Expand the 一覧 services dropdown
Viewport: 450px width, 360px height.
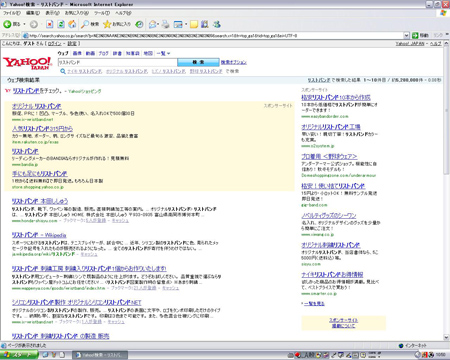[x=163, y=53]
